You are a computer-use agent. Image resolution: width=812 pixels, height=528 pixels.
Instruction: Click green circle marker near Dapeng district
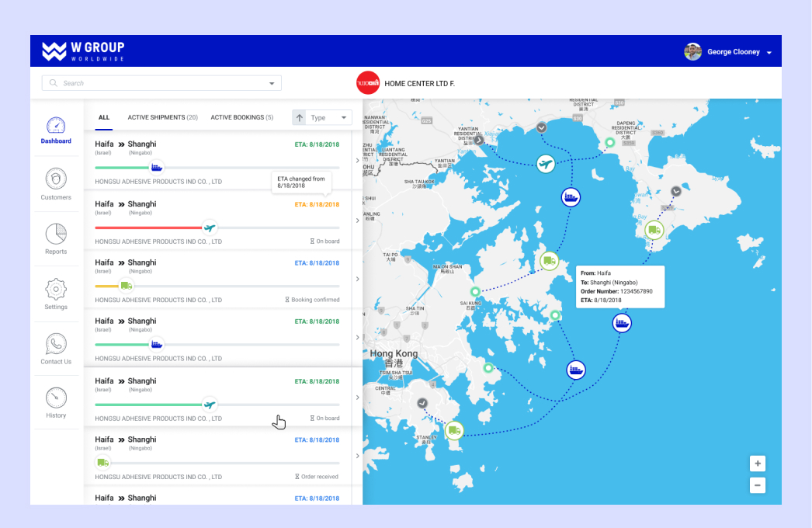click(610, 143)
